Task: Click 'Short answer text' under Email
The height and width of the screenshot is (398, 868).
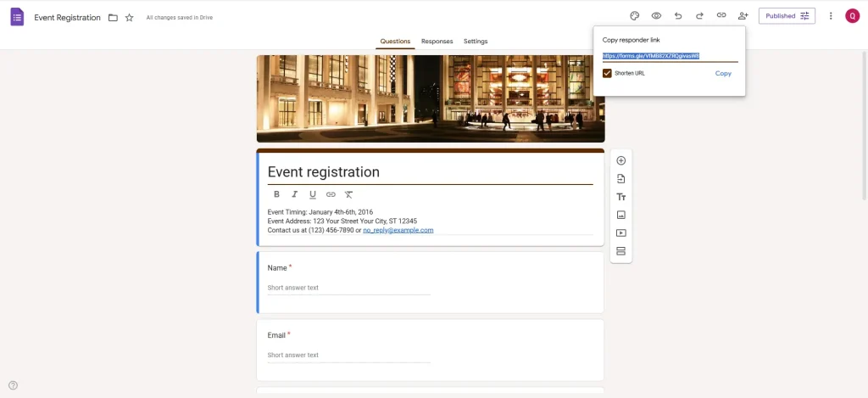Action: point(292,355)
